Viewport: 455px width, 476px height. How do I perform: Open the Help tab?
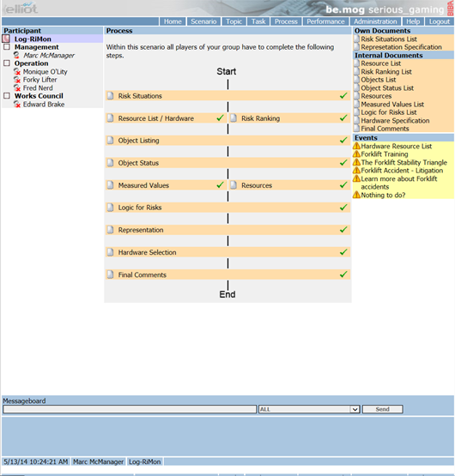point(413,21)
